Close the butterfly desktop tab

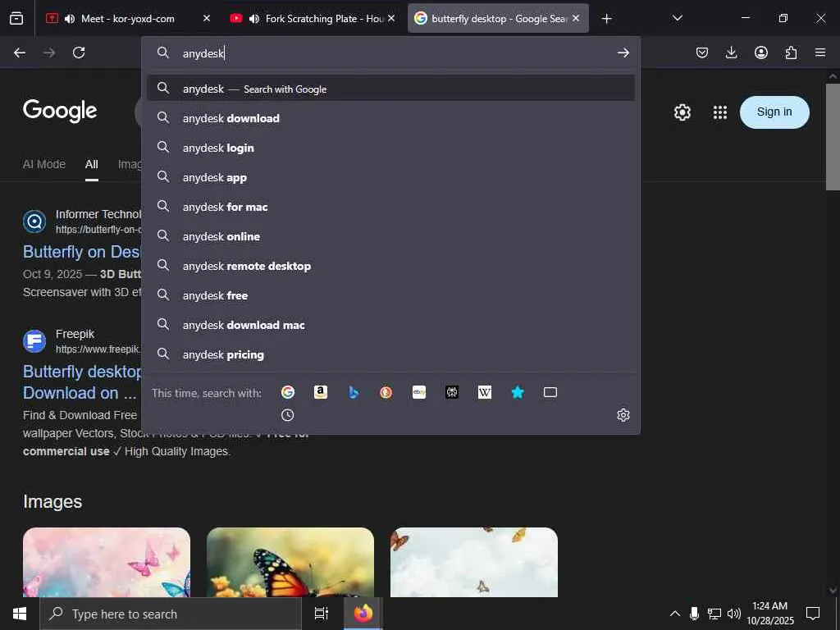(576, 18)
